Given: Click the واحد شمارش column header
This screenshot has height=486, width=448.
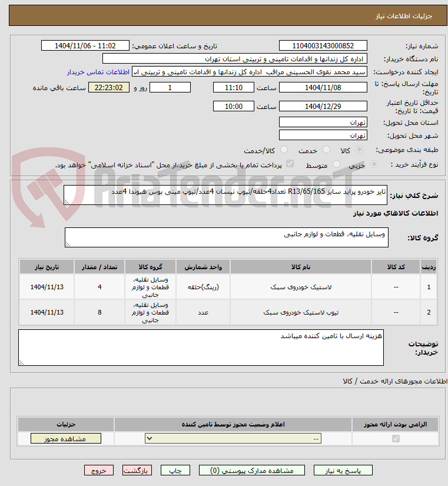Looking at the screenshot, I should (203, 267).
